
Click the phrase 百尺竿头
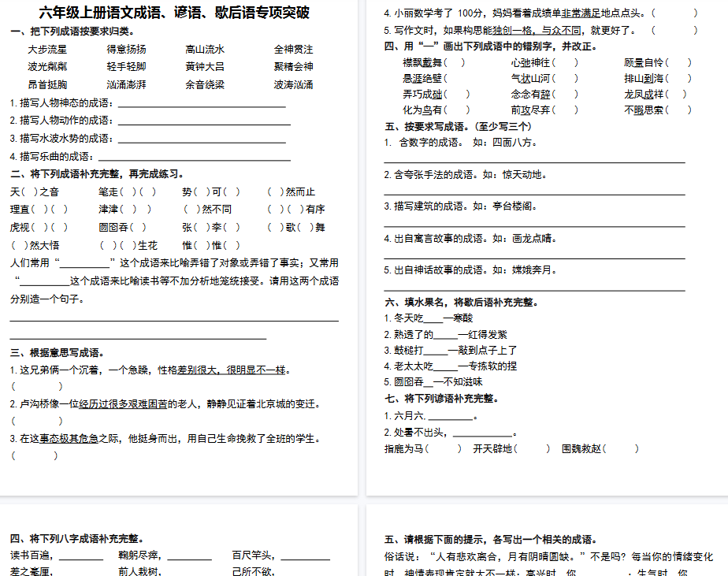[251, 555]
